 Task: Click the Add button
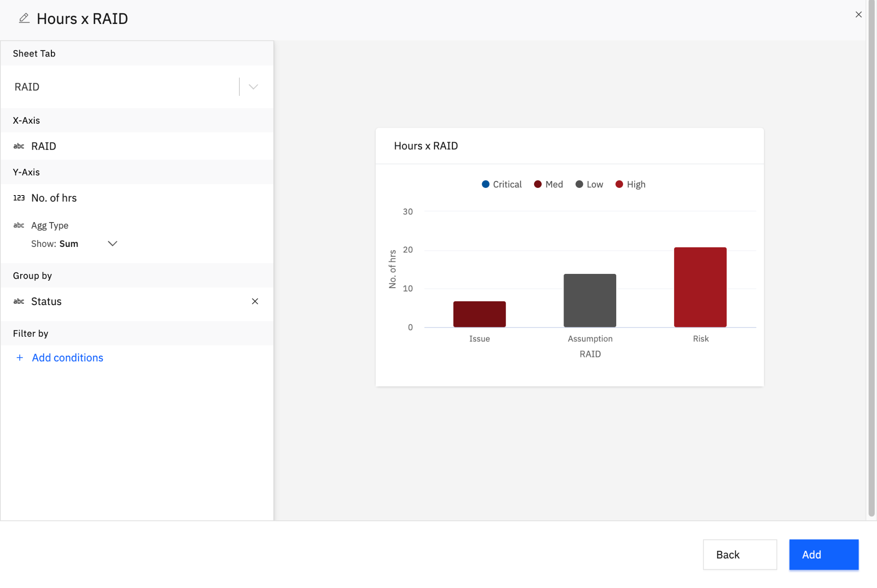pos(823,555)
